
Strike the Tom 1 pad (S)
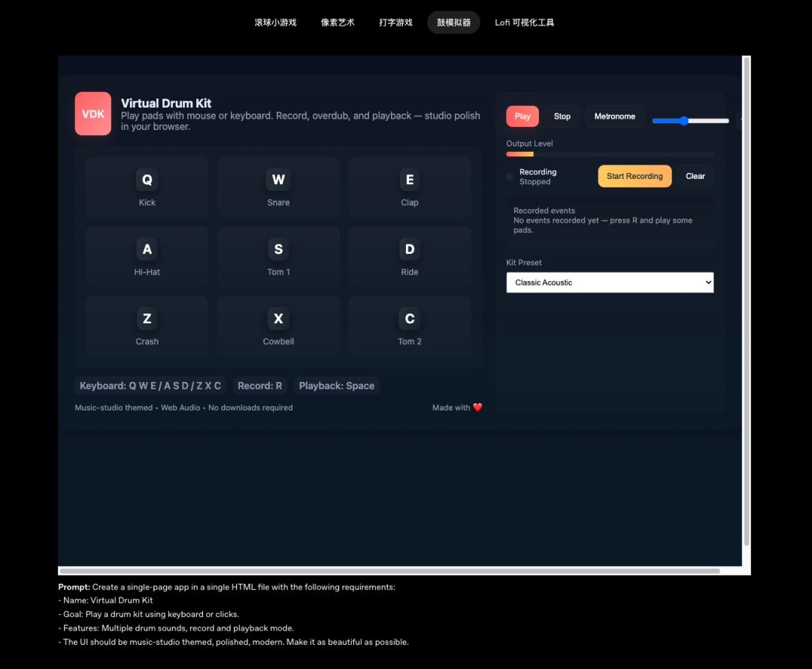click(278, 257)
